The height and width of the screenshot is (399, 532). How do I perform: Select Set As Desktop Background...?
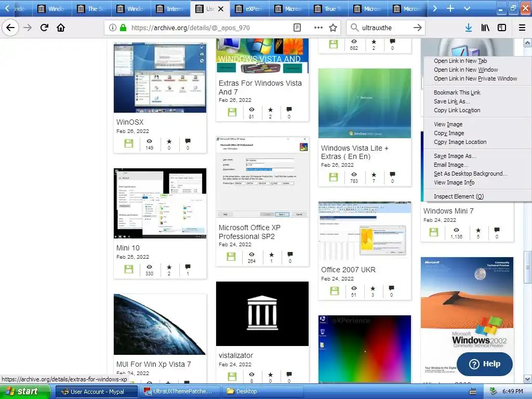[470, 174]
